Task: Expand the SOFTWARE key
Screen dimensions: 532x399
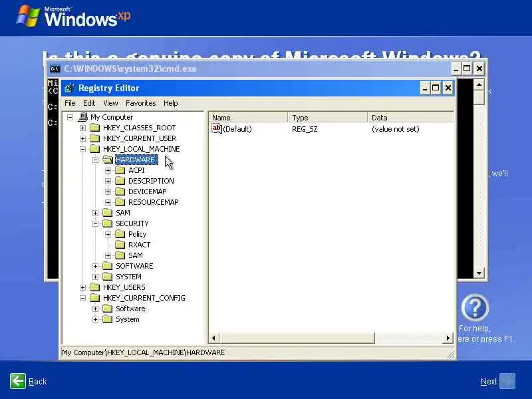Action: [x=95, y=267]
